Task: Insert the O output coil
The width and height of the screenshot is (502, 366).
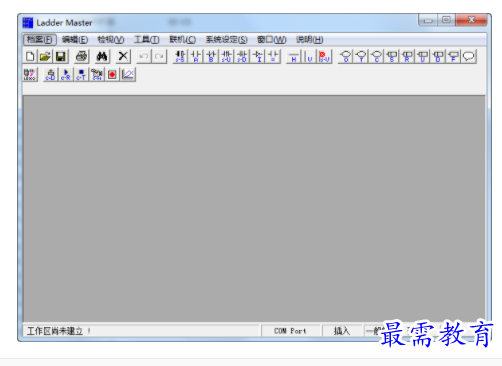Action: [346, 56]
